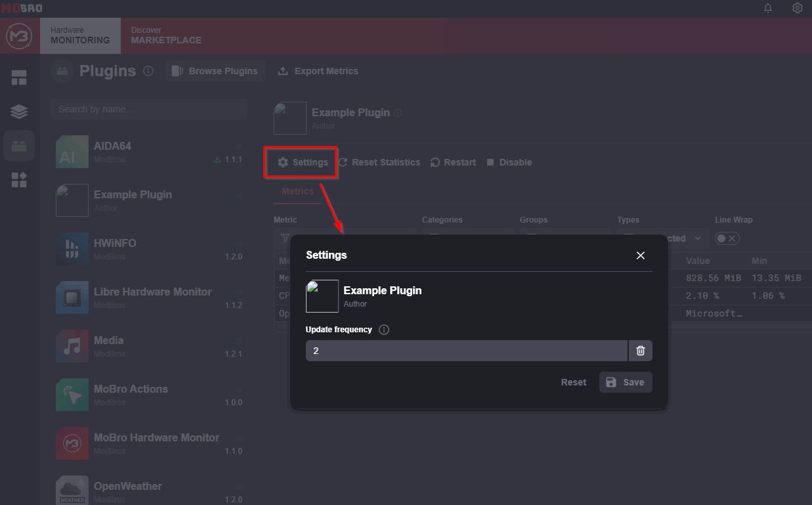The height and width of the screenshot is (505, 812).
Task: Restart the Example Plugin
Action: 453,162
